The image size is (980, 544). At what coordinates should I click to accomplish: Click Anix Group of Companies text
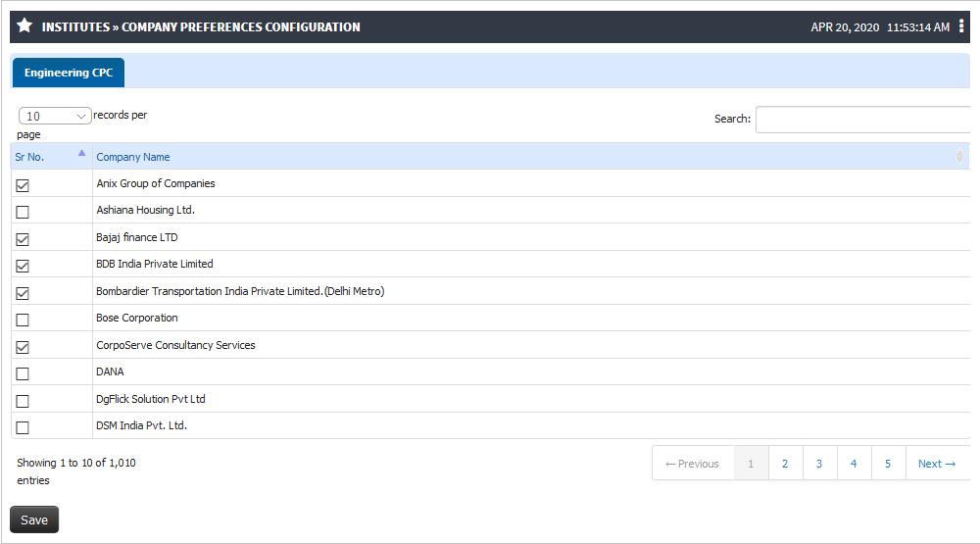pyautogui.click(x=156, y=183)
